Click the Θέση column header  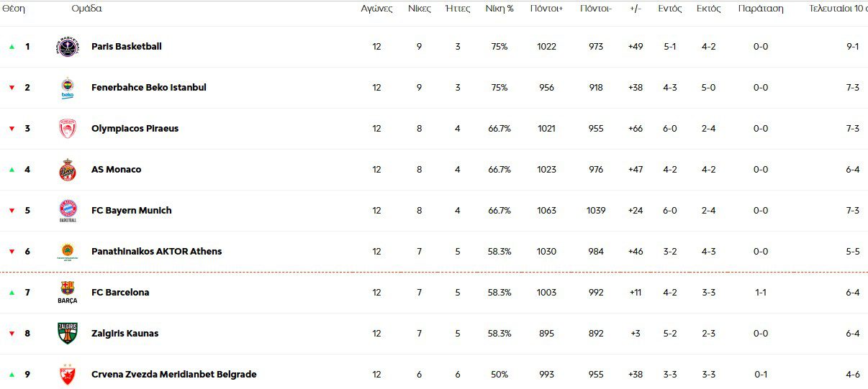coord(14,9)
